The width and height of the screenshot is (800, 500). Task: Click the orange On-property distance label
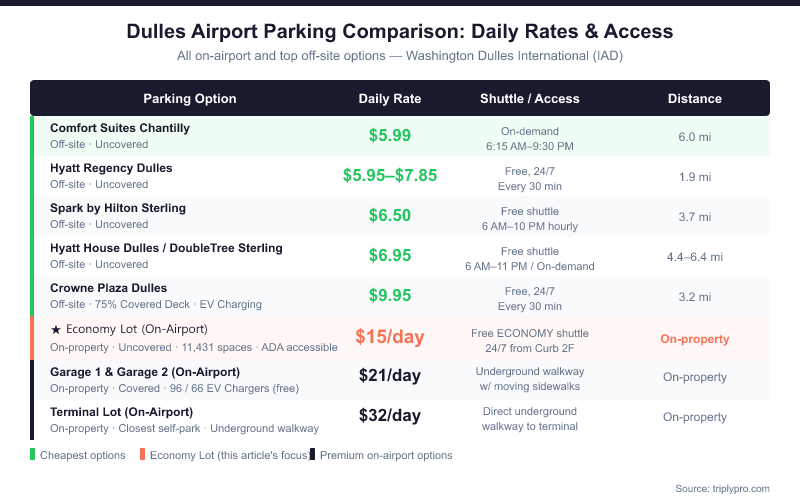pos(695,339)
